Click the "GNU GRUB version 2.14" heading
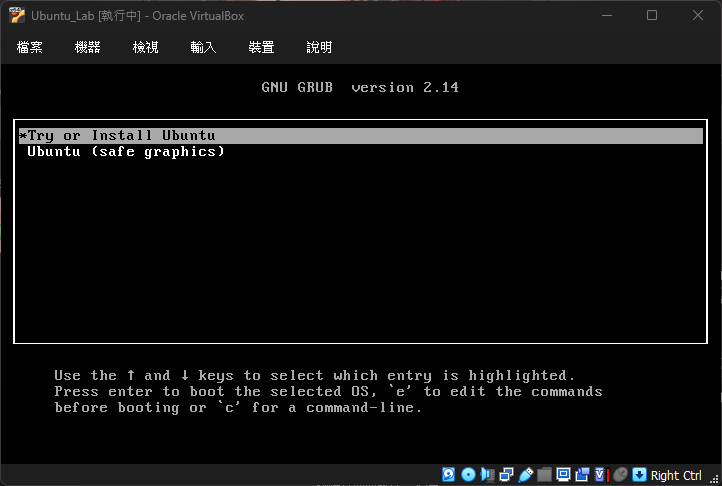The width and height of the screenshot is (722, 486). [360, 87]
